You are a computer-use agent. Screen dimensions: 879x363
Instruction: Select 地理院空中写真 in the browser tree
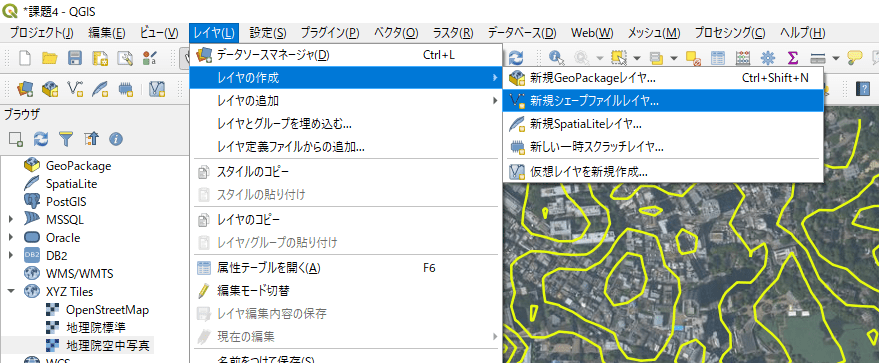[x=108, y=345]
